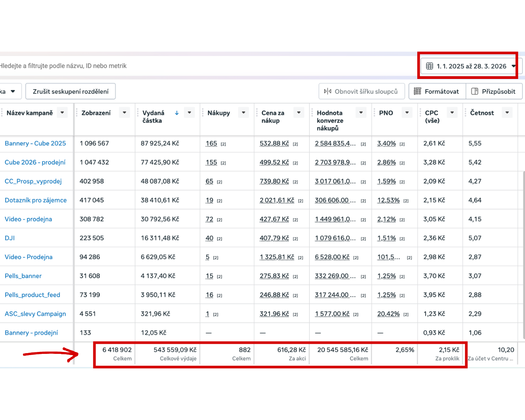Open the Nákupy column dropdown
Viewport: 525px width, 420px height.
pyautogui.click(x=243, y=113)
